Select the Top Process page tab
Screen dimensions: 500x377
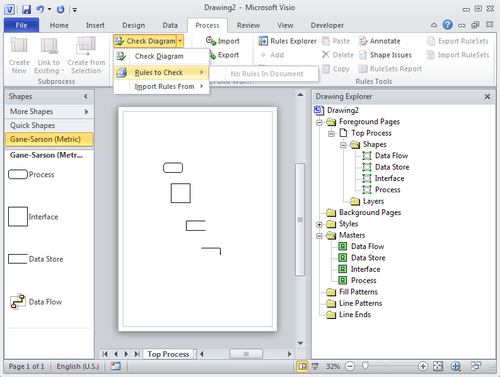(x=168, y=354)
